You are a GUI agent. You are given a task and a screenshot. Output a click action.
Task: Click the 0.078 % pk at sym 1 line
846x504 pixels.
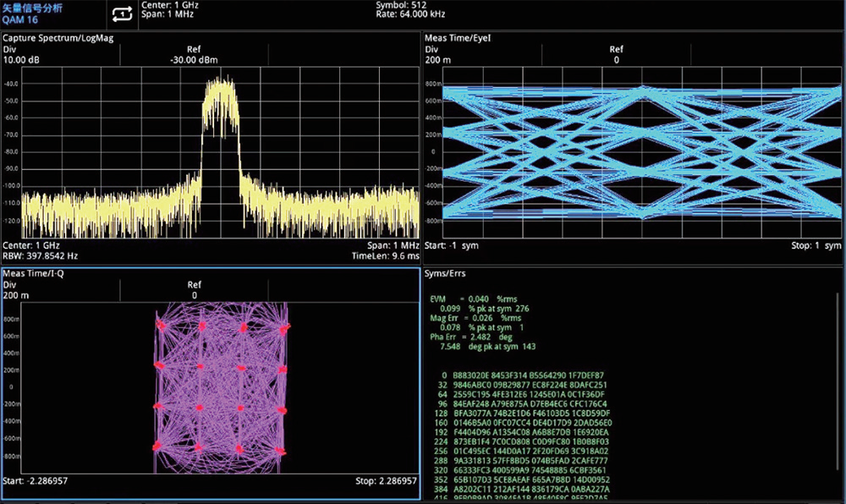point(482,328)
